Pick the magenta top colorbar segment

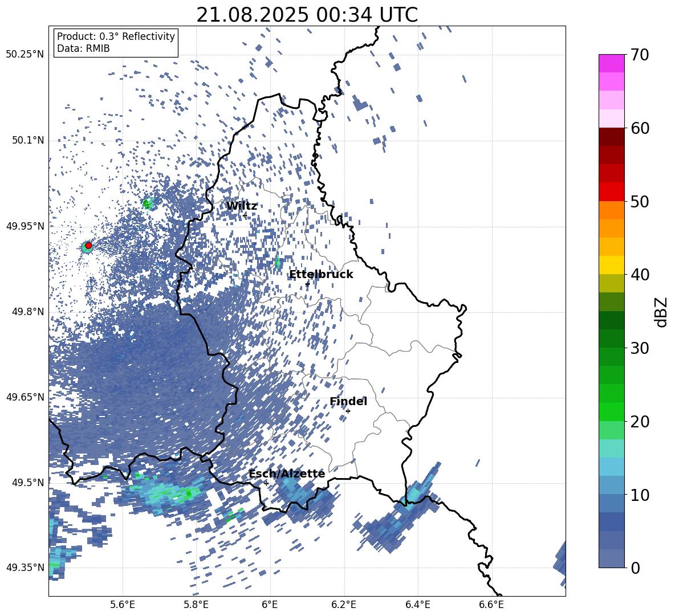pyautogui.click(x=611, y=63)
